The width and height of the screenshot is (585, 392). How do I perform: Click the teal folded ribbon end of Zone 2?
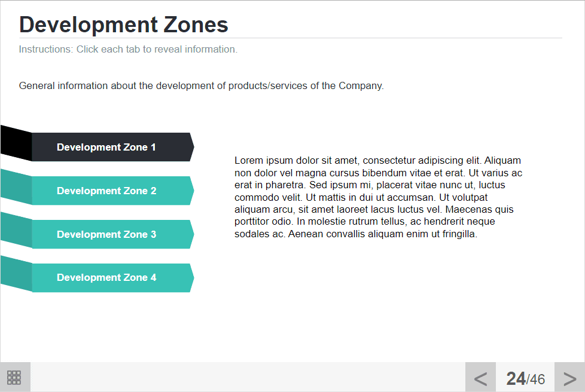click(16, 185)
